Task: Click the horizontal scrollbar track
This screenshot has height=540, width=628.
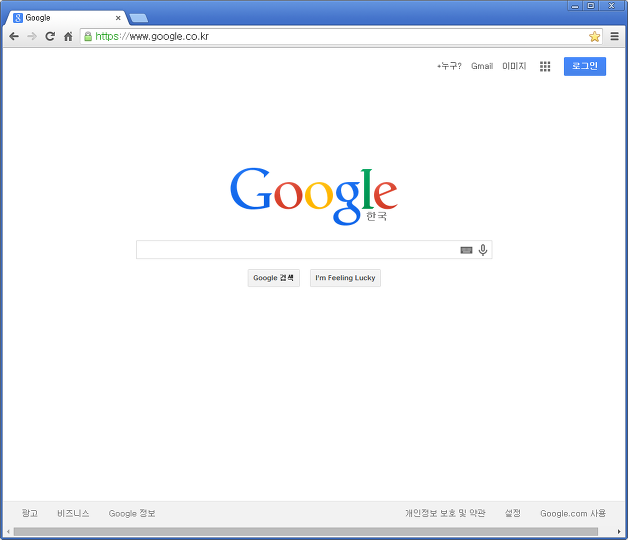Action: [x=306, y=532]
